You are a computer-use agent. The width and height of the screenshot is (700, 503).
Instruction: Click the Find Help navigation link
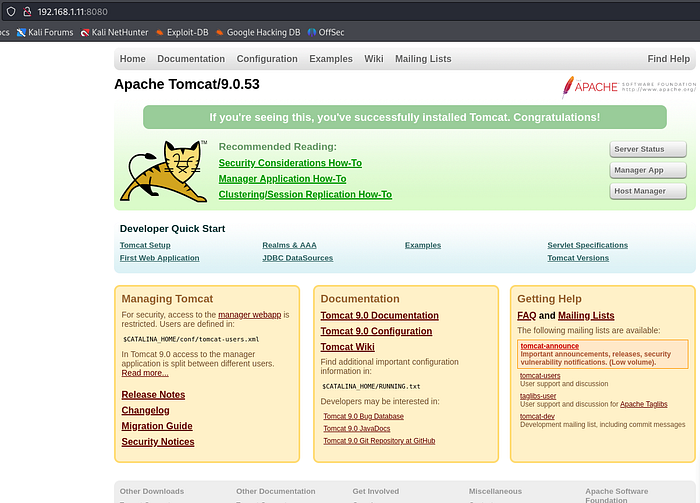[x=668, y=59]
